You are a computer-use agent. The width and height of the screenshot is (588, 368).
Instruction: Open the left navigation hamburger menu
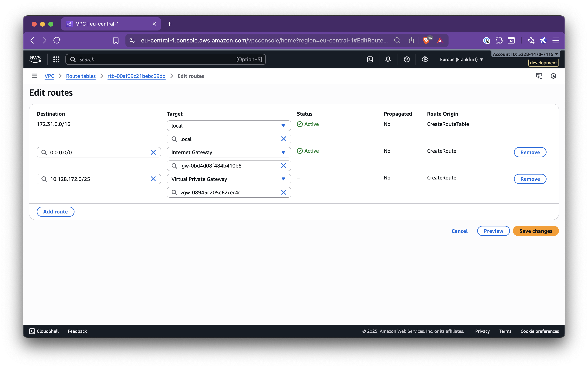[34, 76]
